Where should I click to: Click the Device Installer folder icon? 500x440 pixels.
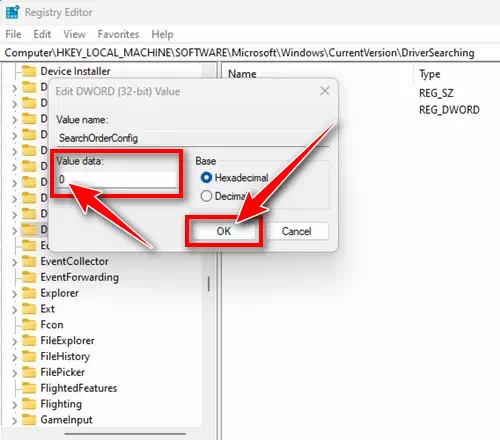pyautogui.click(x=29, y=71)
